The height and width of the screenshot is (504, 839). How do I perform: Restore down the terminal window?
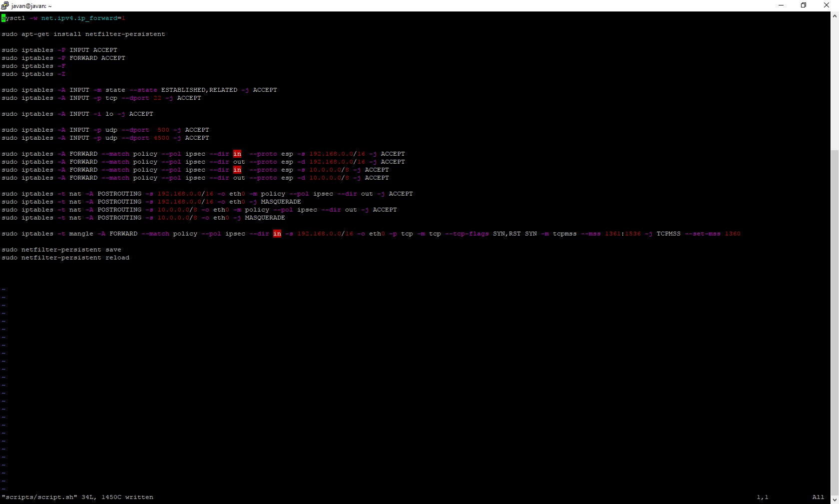coord(804,5)
